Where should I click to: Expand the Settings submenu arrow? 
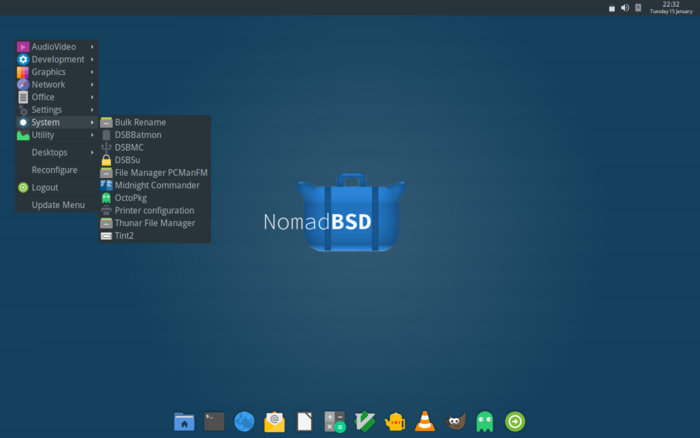[92, 110]
